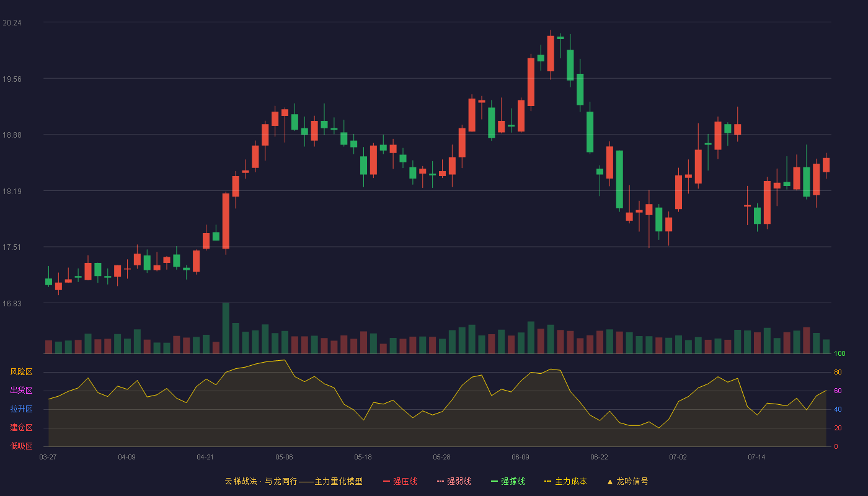This screenshot has width=868, height=496.
Task: Click the 05-06 date label
Action: [x=284, y=457]
